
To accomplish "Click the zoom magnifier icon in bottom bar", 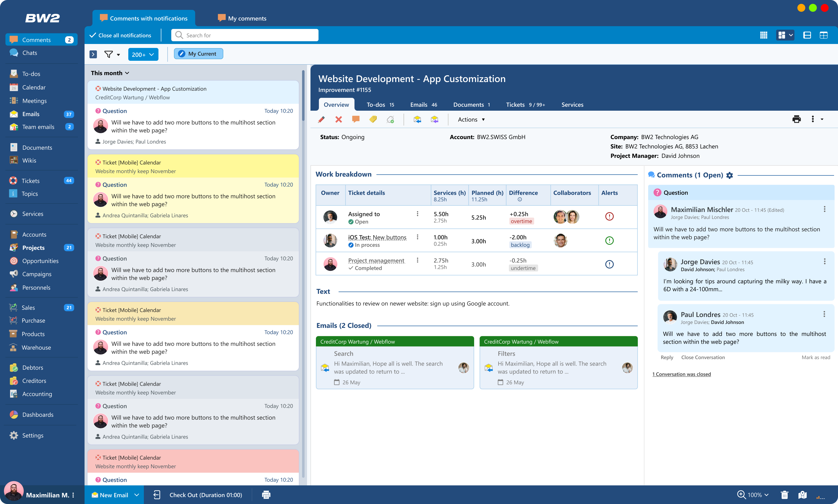I will (x=741, y=495).
